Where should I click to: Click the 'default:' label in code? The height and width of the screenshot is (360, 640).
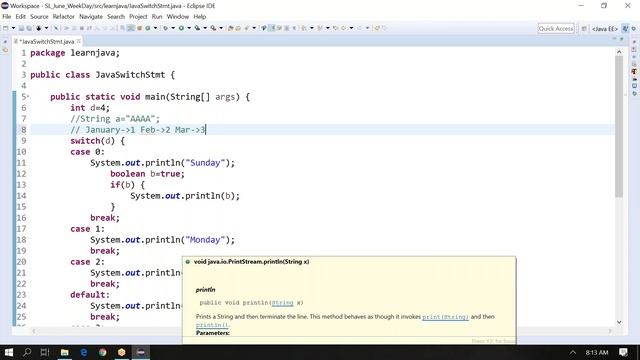click(x=90, y=295)
